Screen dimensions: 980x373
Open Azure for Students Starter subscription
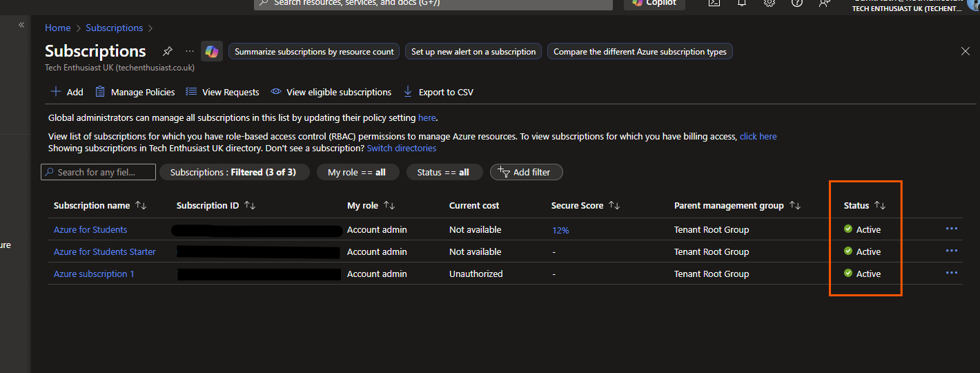pyautogui.click(x=105, y=251)
